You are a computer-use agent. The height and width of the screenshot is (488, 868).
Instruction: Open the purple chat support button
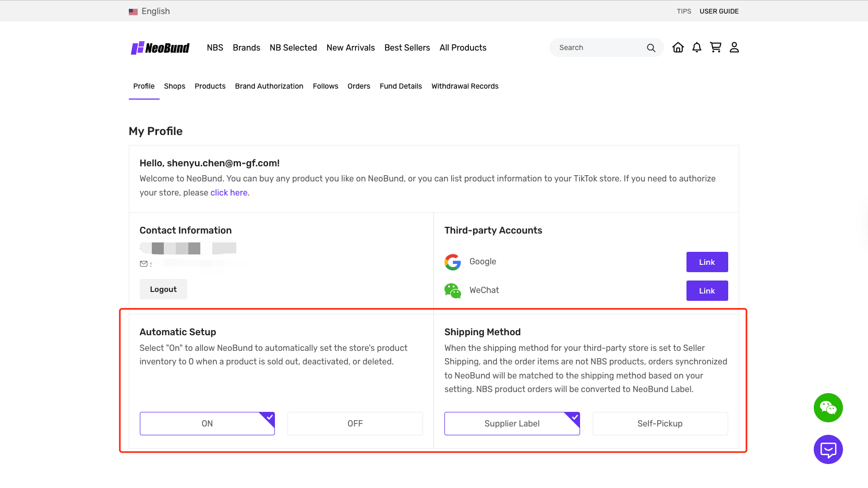(x=828, y=449)
